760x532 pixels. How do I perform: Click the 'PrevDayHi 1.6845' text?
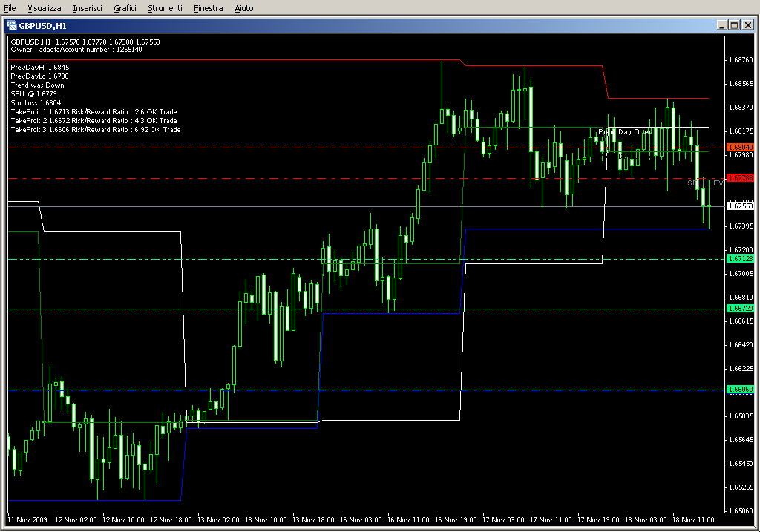40,68
